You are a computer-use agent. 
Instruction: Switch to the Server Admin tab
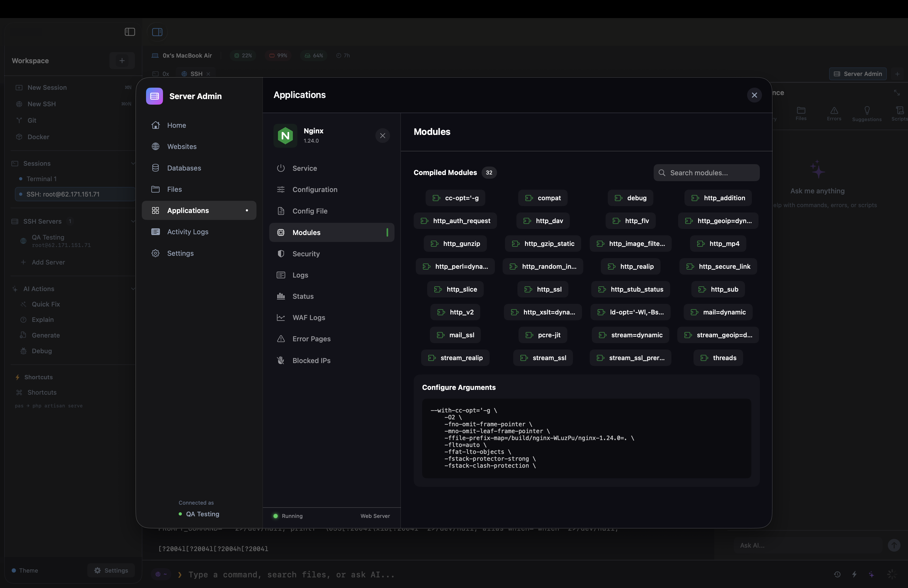(858, 74)
